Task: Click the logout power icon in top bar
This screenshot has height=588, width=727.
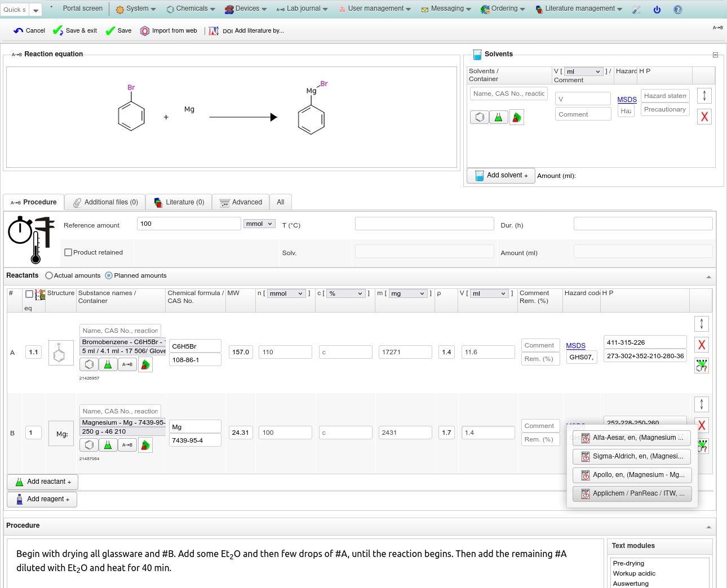Action: (657, 10)
